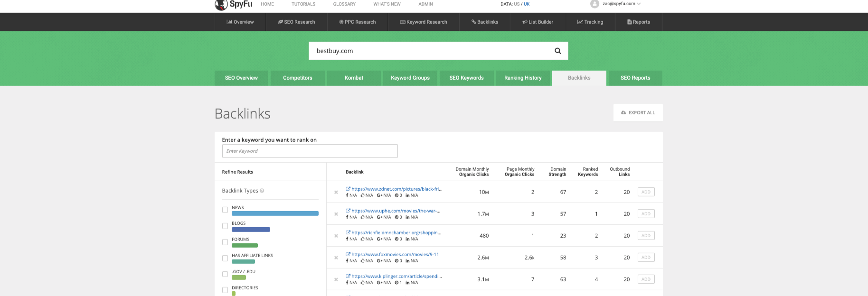Check the HAS AFFILIATE LINKS filter
The width and height of the screenshot is (868, 296).
(x=225, y=259)
